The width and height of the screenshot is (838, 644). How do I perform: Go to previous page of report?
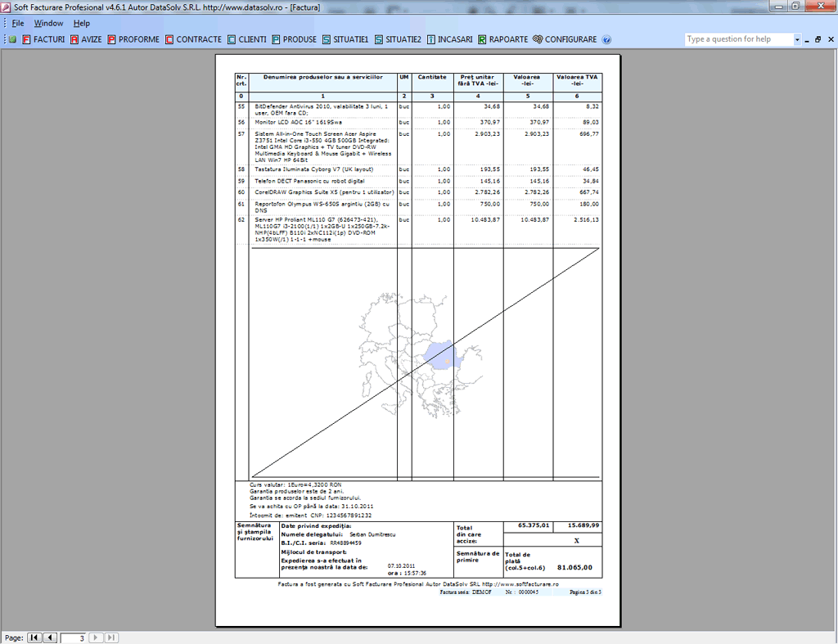[x=50, y=637]
